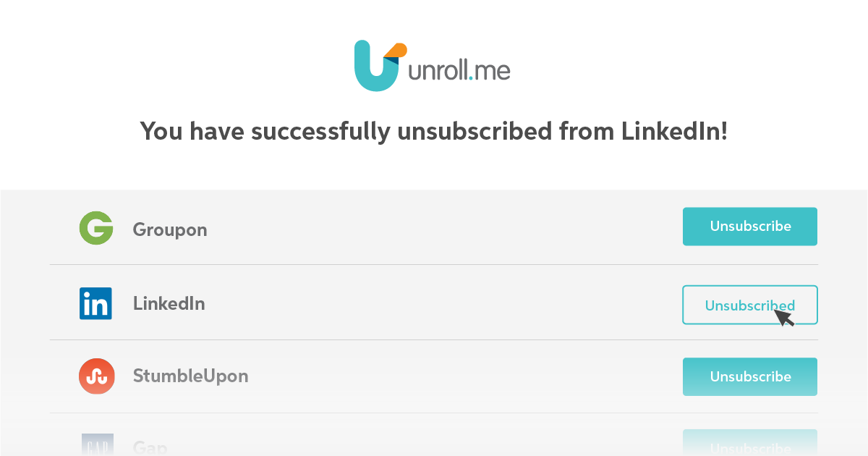Unsubscribe from Groupon emails
This screenshot has width=868, height=456.
[x=749, y=226]
